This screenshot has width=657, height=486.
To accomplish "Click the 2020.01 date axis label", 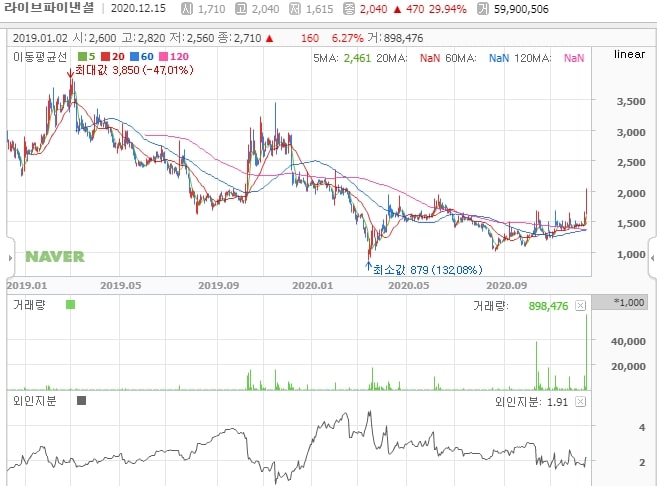I will click(x=313, y=286).
